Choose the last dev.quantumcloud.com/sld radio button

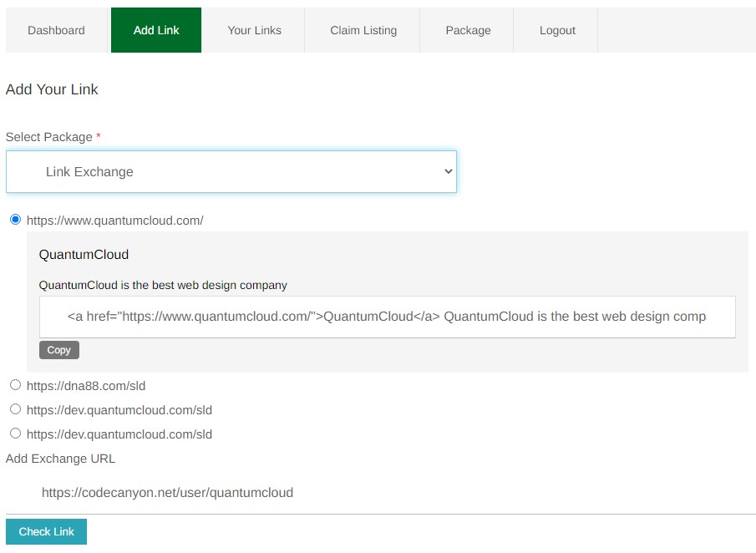[x=15, y=434]
